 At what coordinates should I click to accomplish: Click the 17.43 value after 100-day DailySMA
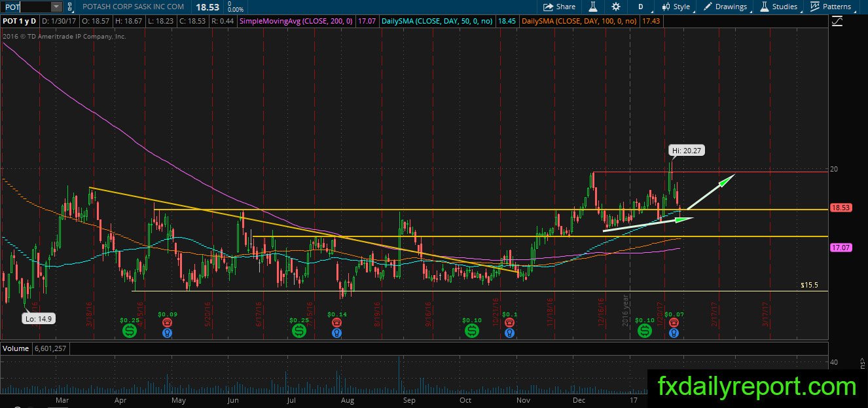(651, 22)
